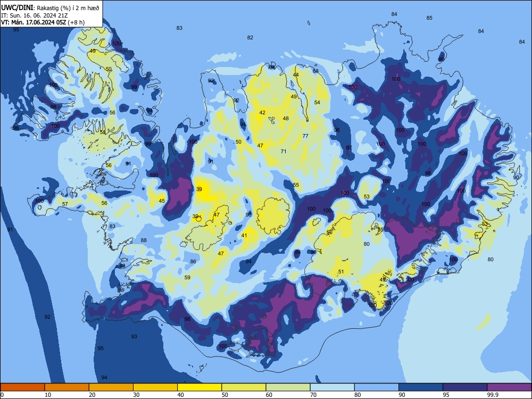Click the humidity value 58 in the Westfjords

(x=103, y=132)
